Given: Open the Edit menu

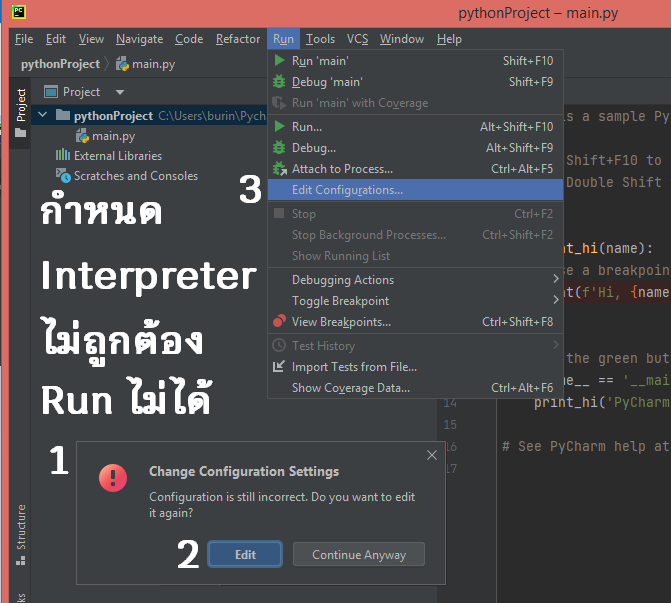Looking at the screenshot, I should pyautogui.click(x=56, y=39).
